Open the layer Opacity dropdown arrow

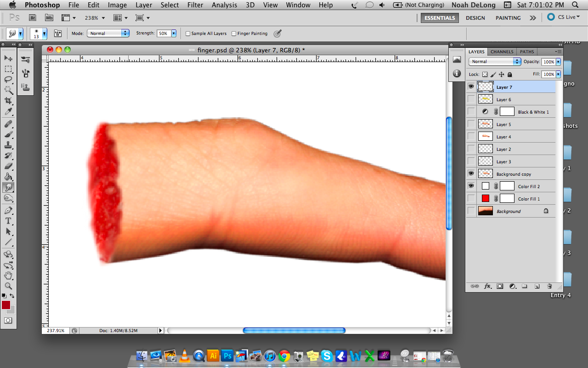558,62
